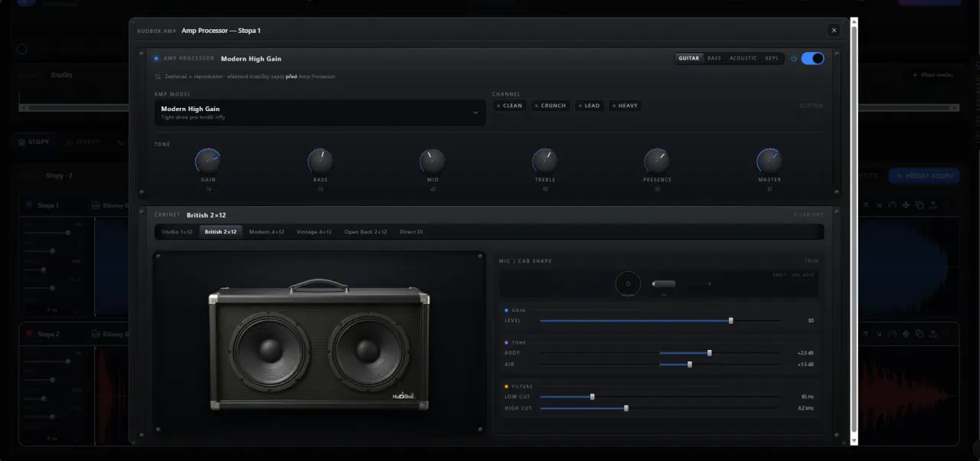Click the TRIM label in Mic/Cab Shape

(812, 261)
